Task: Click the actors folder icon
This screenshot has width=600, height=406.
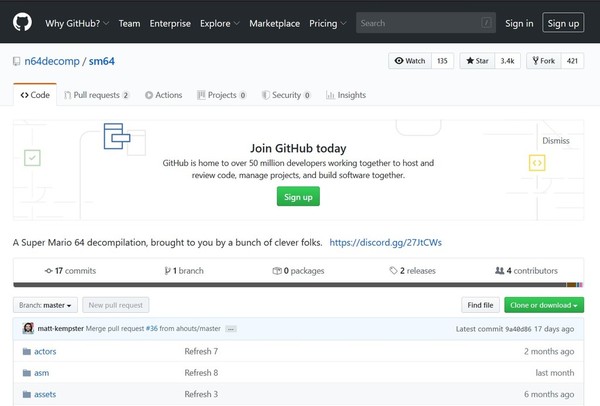Action: [25, 352]
